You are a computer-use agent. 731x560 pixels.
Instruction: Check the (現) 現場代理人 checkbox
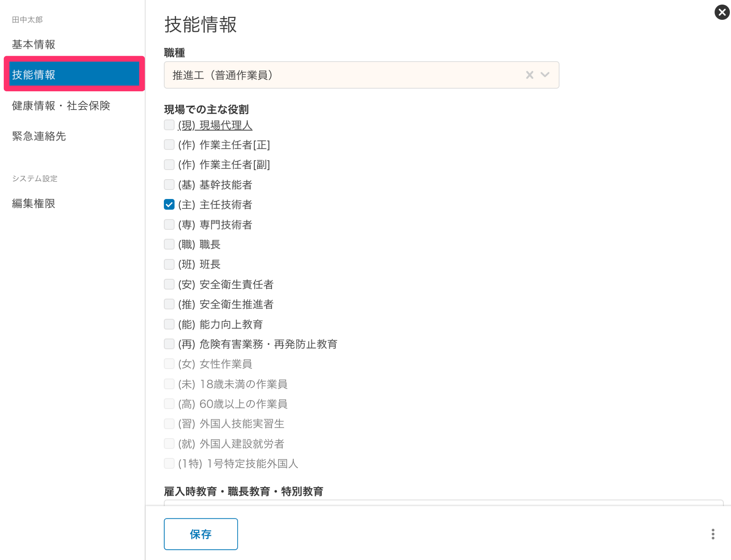(x=169, y=125)
